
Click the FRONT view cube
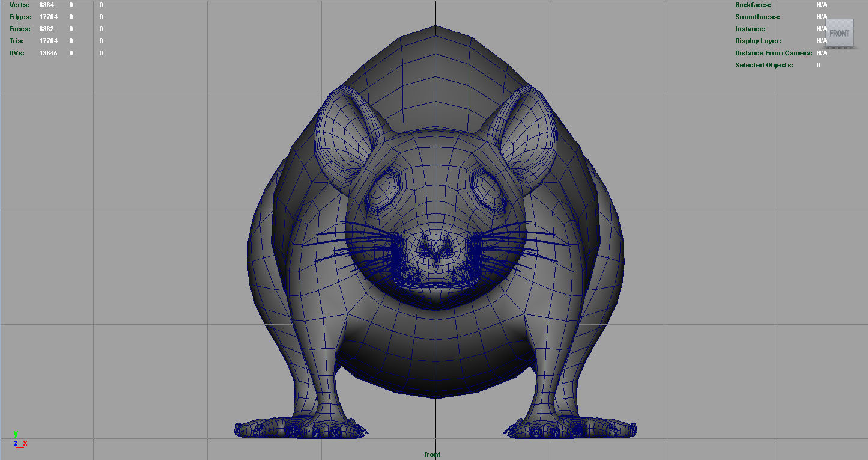840,34
